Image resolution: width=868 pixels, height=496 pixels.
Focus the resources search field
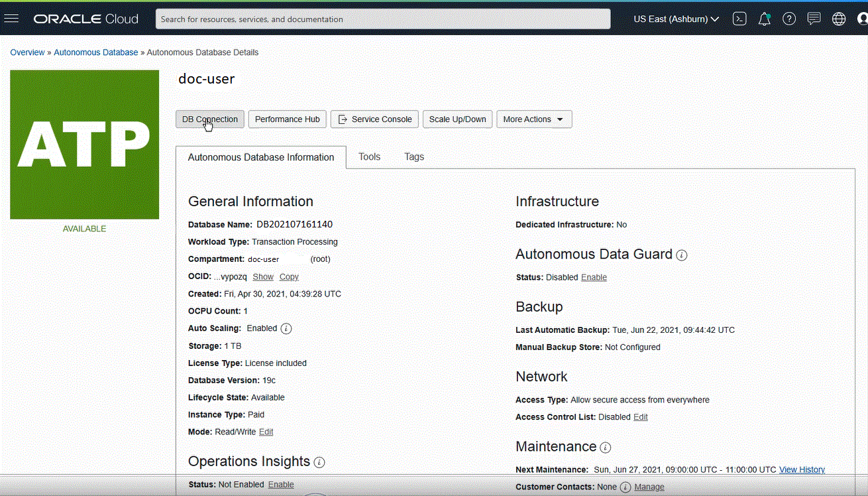coord(382,19)
